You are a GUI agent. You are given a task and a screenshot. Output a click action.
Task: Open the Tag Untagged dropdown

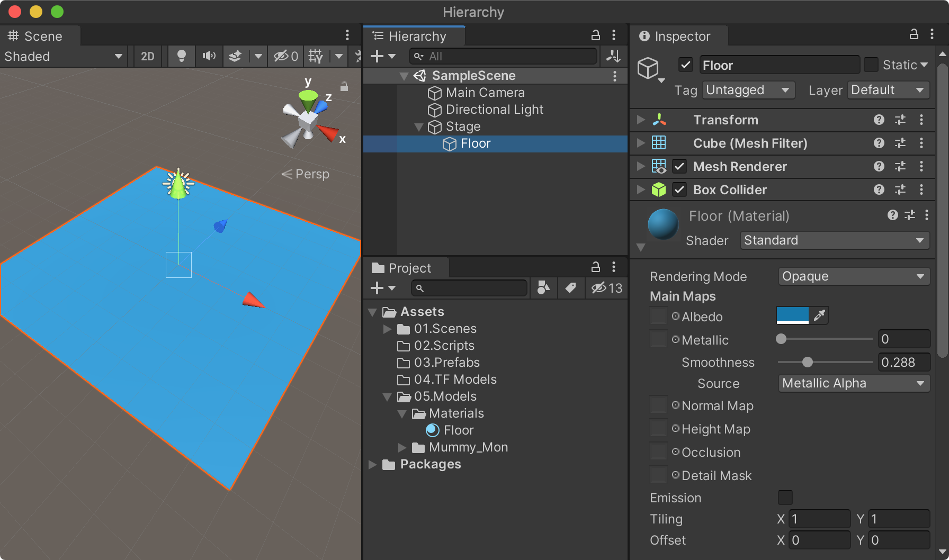click(x=749, y=90)
